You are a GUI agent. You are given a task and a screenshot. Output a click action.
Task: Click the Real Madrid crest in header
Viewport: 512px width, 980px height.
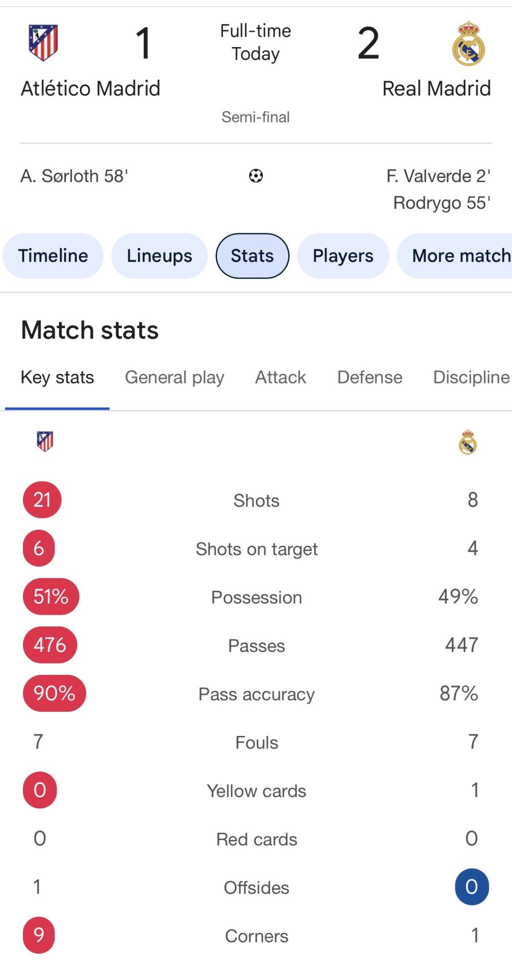(x=468, y=44)
